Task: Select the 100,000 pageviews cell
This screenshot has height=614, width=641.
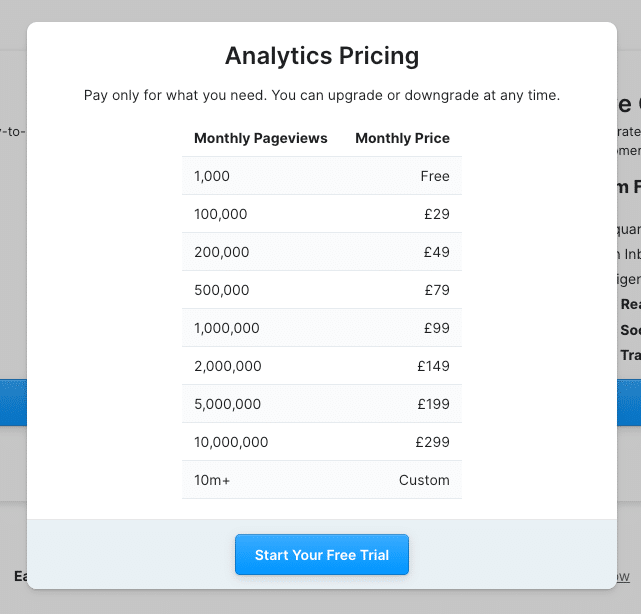Action: click(220, 214)
